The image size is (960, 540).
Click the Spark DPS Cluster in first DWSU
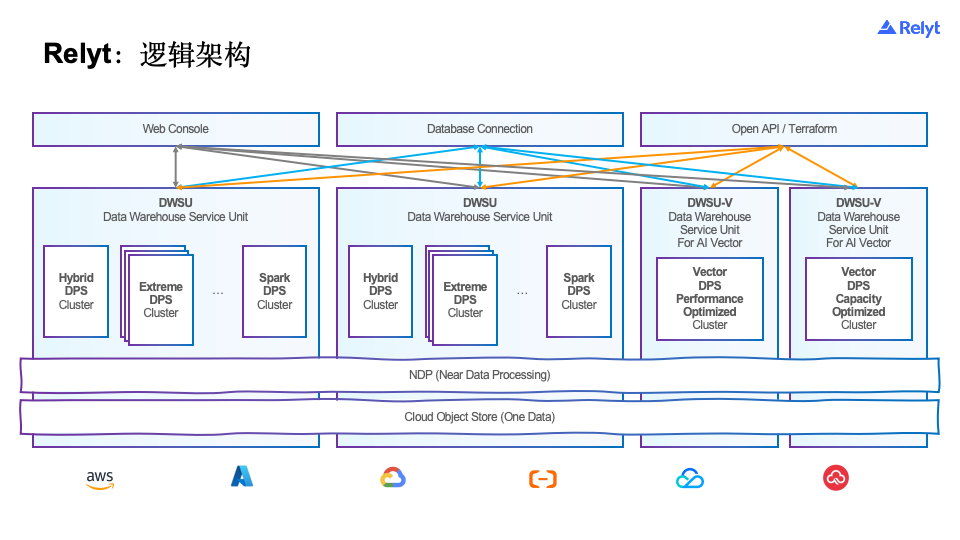pyautogui.click(x=274, y=291)
